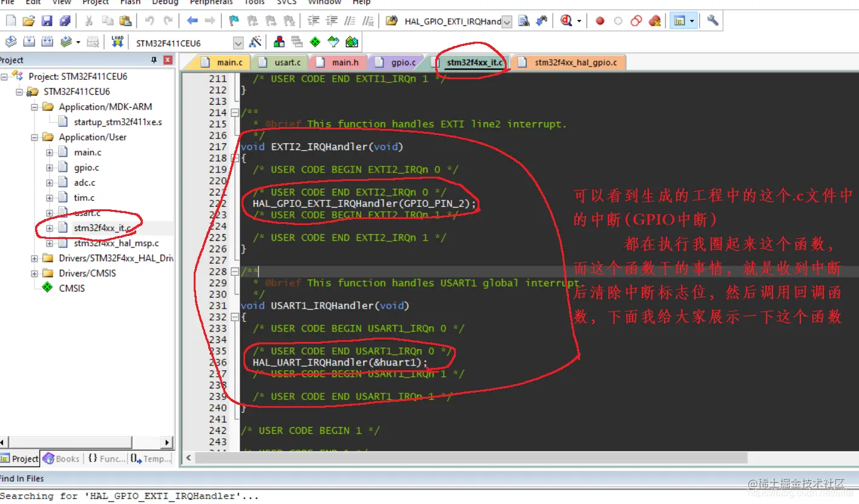
Task: Select stm32f4xx_hal_msp.c in the project tree
Action: tap(116, 243)
